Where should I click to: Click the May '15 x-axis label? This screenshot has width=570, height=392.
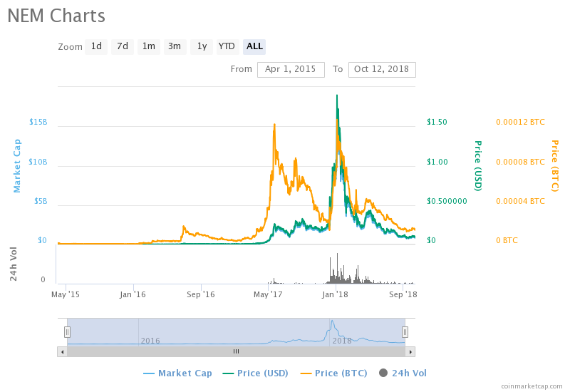66,294
